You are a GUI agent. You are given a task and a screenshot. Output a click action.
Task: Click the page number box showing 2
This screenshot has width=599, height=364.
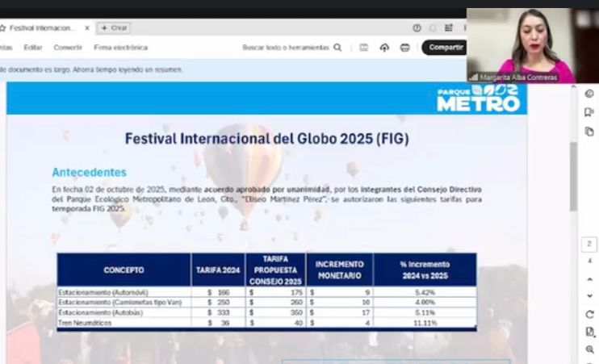pyautogui.click(x=589, y=245)
